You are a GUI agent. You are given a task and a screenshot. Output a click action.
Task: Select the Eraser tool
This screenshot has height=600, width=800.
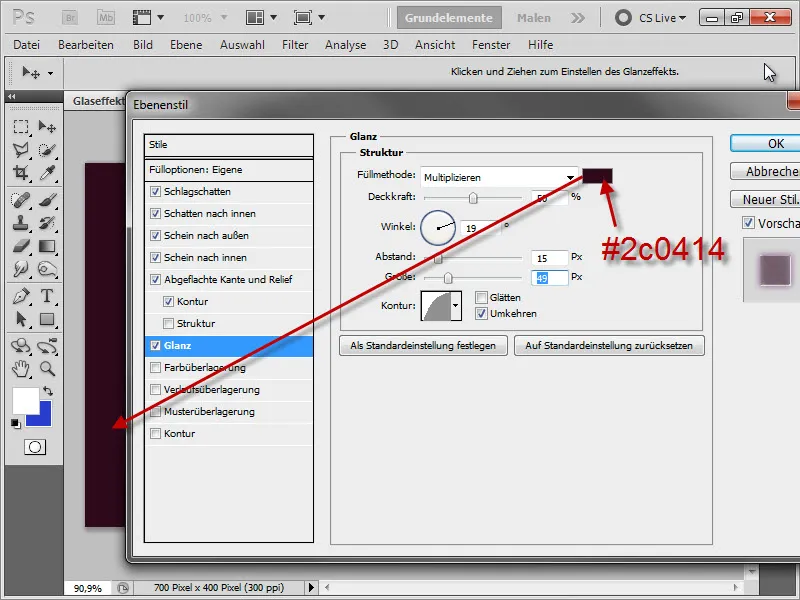(21, 246)
